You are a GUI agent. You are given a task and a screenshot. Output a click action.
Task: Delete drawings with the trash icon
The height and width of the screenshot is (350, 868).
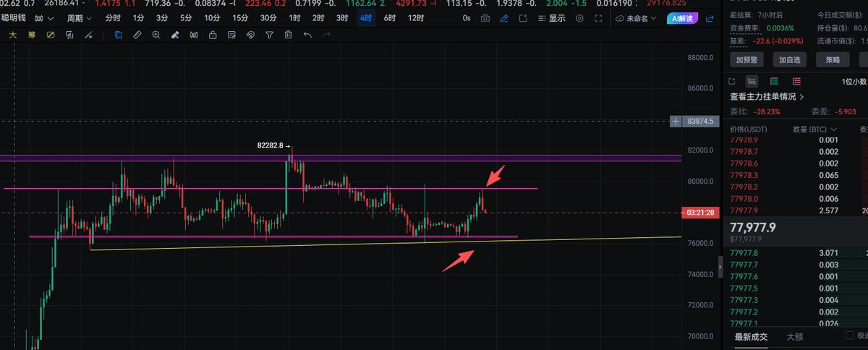pos(288,34)
